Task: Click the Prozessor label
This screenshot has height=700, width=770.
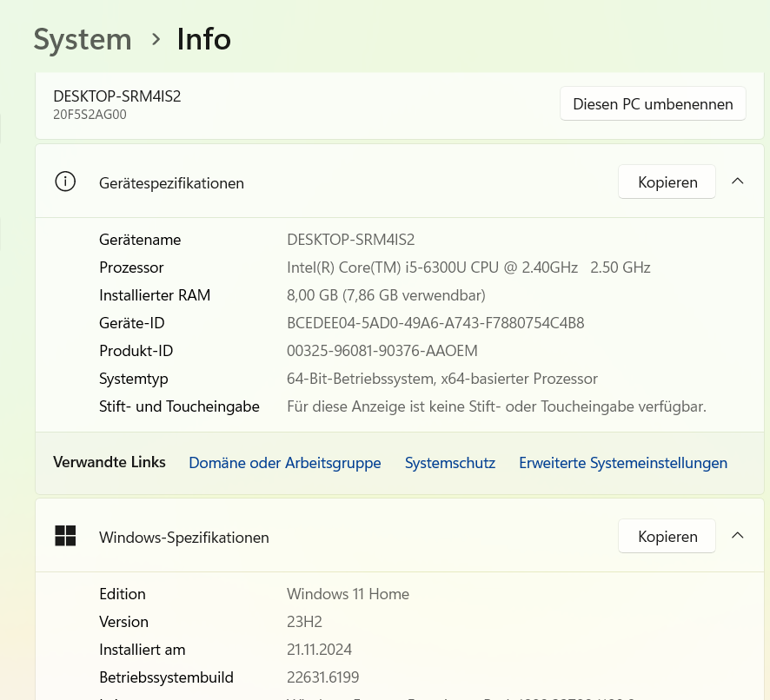Action: pos(131,267)
